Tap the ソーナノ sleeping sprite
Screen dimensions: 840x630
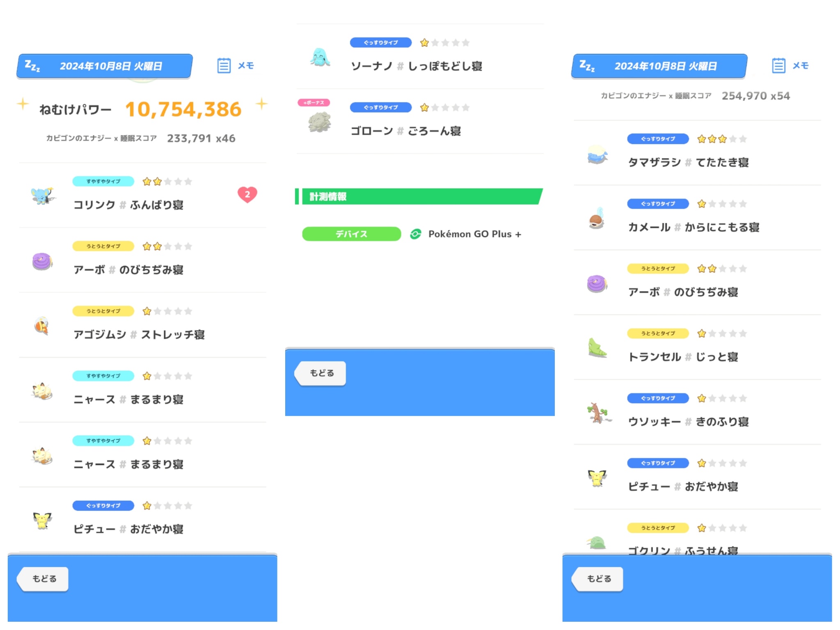(320, 57)
